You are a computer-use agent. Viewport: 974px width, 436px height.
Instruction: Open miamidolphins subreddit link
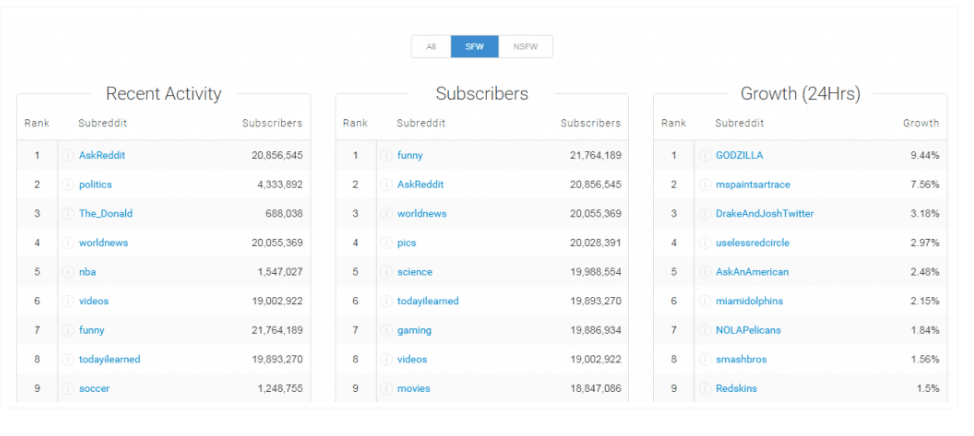coord(749,301)
